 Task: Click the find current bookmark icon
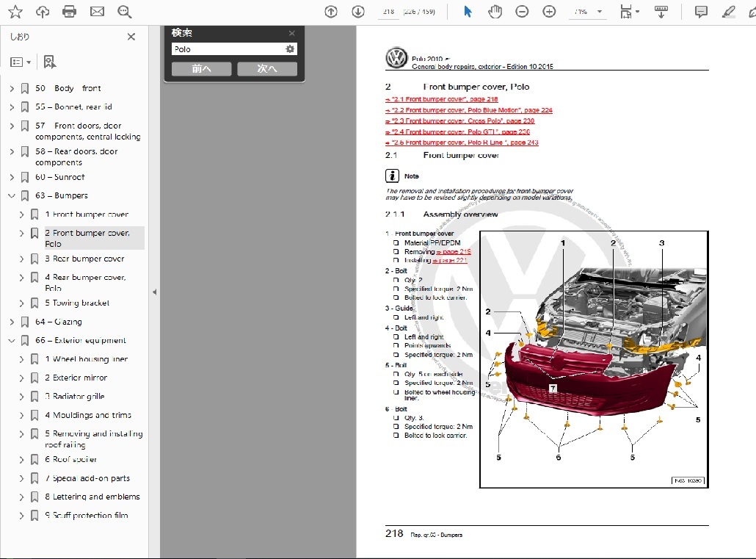point(49,62)
